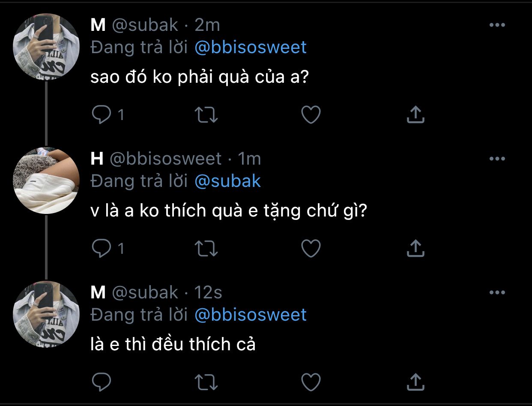This screenshot has height=406, width=532.
Task: Reply to the "là e thì đều thích cả" tweet
Action: pos(102,382)
